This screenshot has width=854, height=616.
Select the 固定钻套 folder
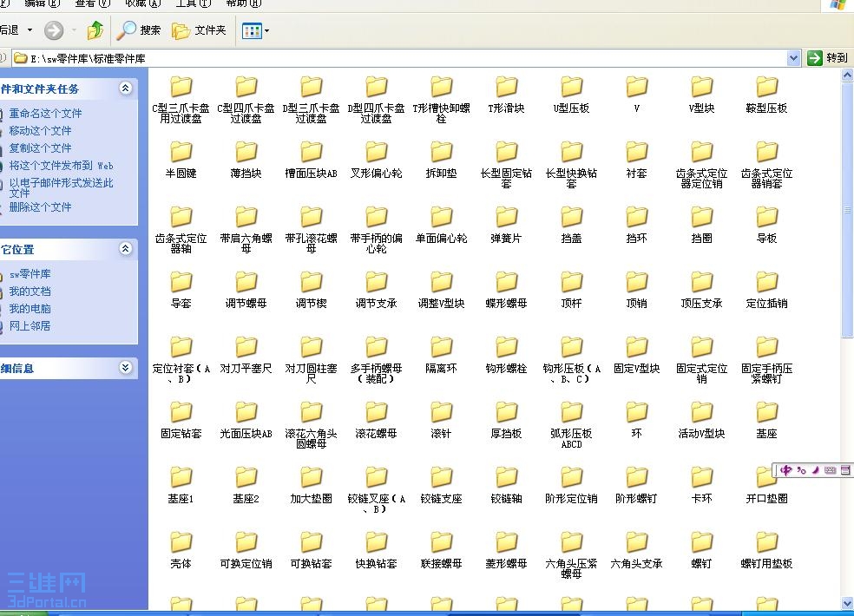181,420
